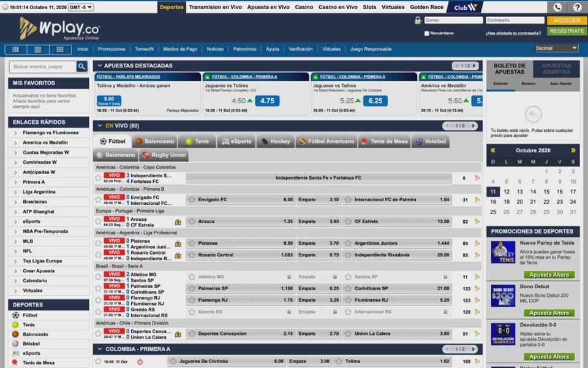This screenshot has height=368, width=588.
Task: Open the phone contact icon
Action: [557, 7]
